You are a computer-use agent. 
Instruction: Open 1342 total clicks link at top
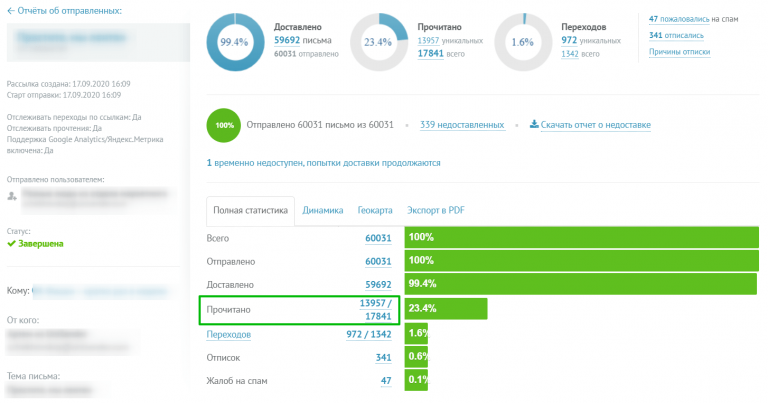[570, 54]
